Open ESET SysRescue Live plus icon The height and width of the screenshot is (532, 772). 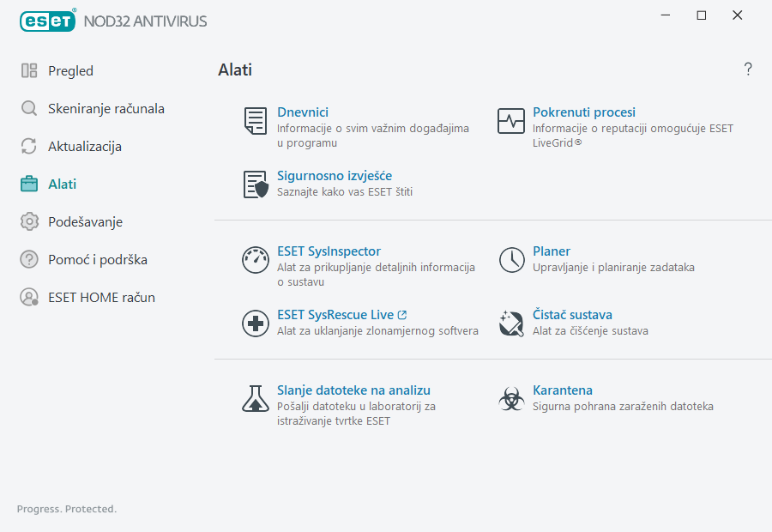click(x=255, y=323)
